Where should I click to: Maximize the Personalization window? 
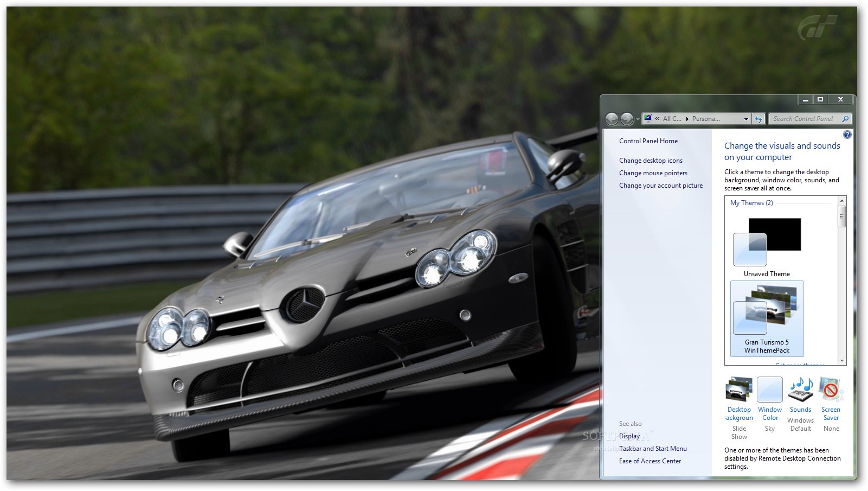pos(820,100)
